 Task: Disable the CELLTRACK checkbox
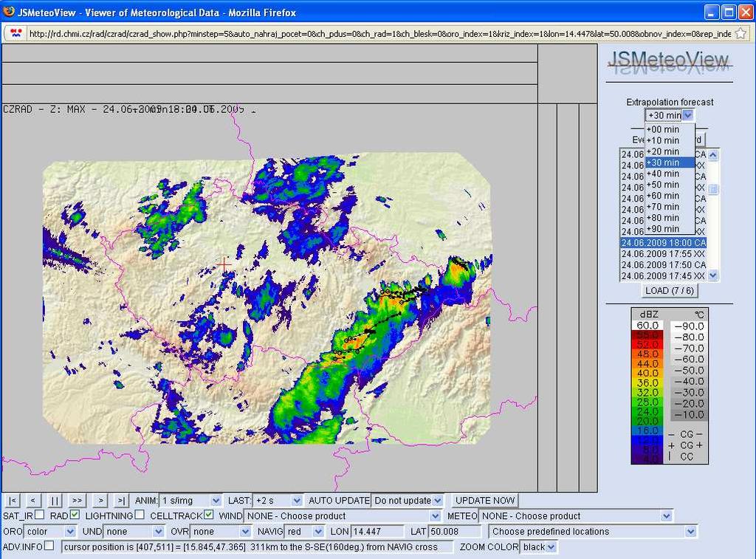tap(208, 515)
